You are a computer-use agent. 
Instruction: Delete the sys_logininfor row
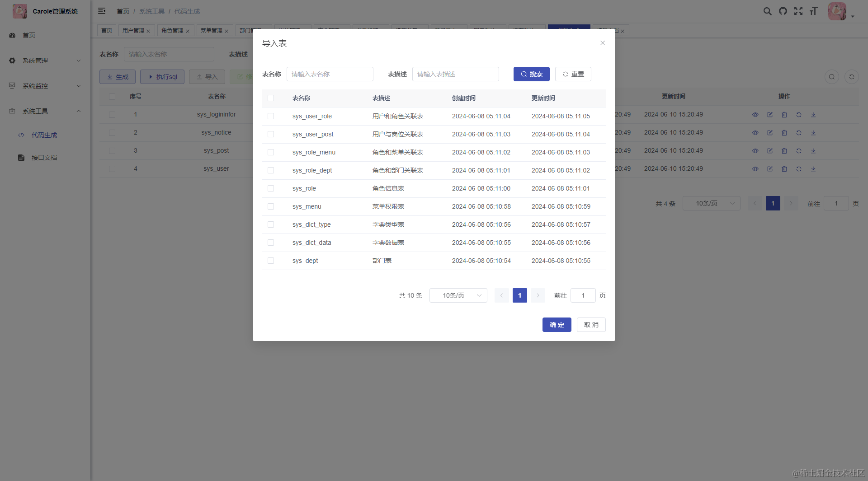coord(784,115)
